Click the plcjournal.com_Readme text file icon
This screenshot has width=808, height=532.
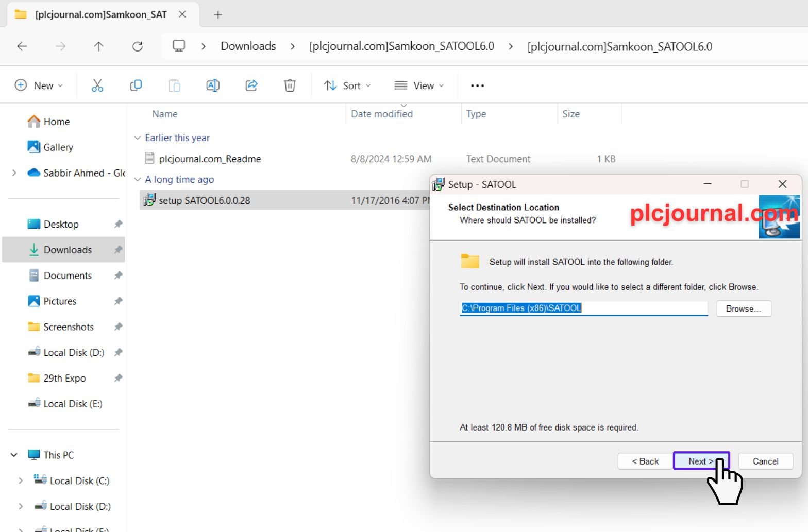(x=149, y=158)
